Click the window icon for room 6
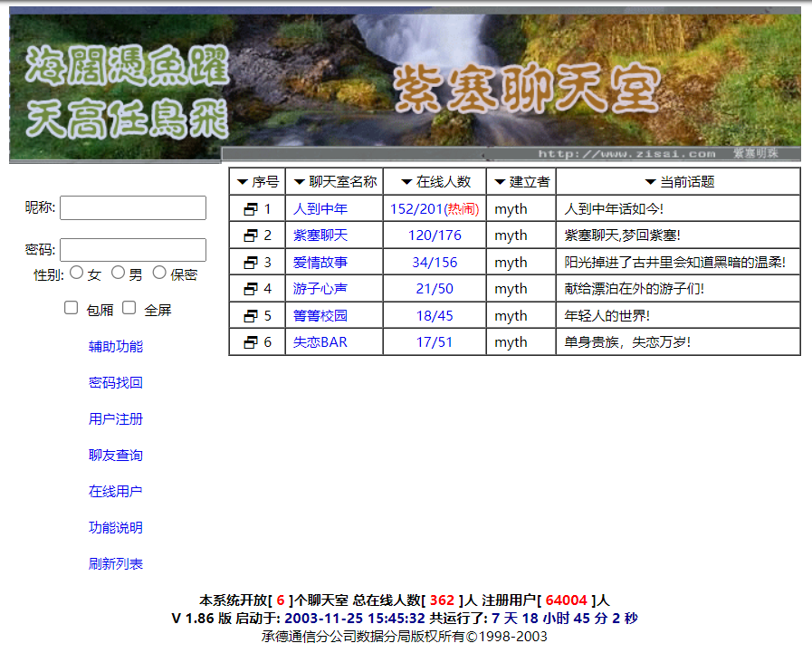 tap(251, 342)
